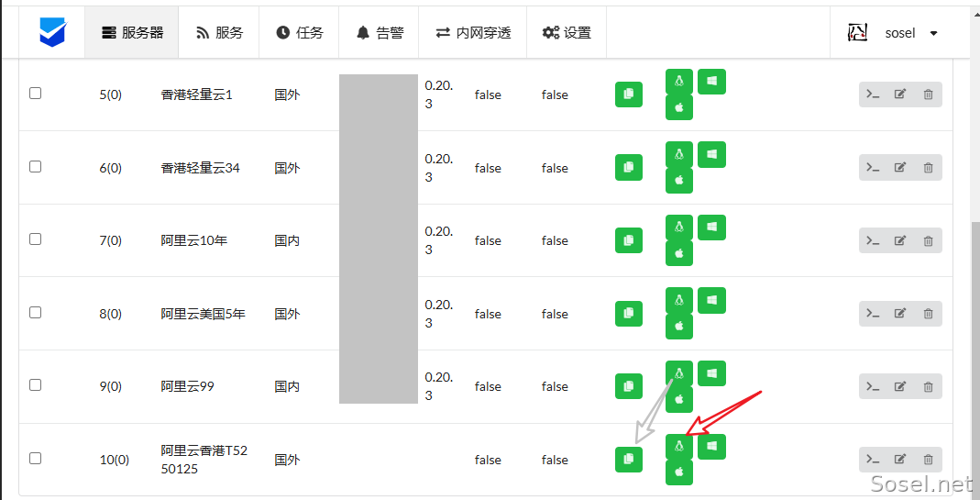The image size is (980, 500).
Task: Click the dashboard shield logo
Action: pyautogui.click(x=52, y=32)
